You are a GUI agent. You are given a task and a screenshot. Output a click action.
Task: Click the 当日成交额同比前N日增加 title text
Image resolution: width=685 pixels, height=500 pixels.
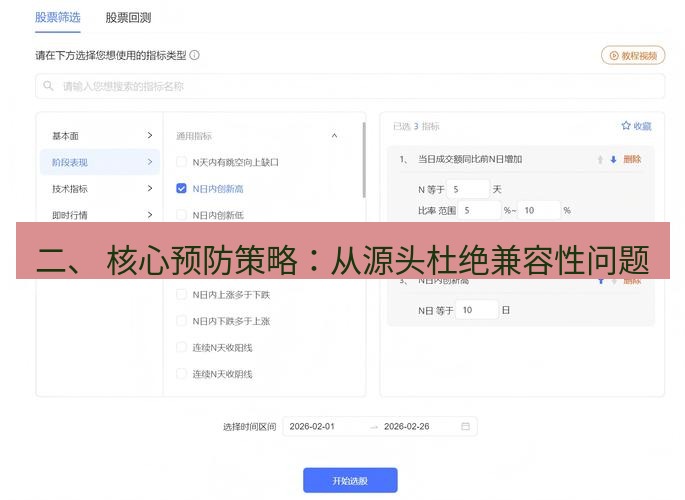pyautogui.click(x=470, y=159)
